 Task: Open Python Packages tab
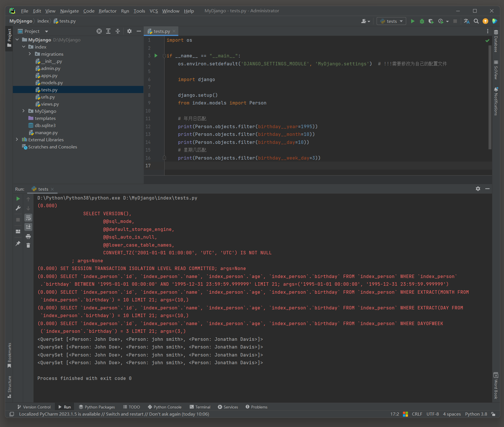[x=97, y=407]
